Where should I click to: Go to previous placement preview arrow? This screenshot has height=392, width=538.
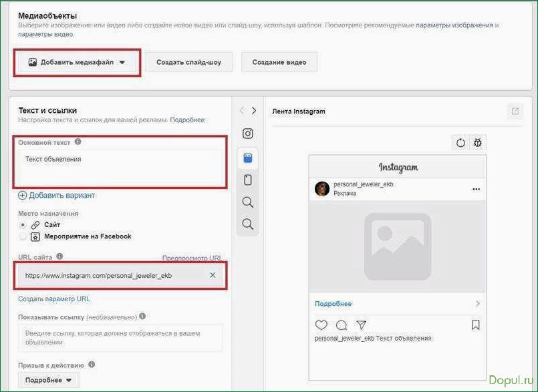point(242,110)
